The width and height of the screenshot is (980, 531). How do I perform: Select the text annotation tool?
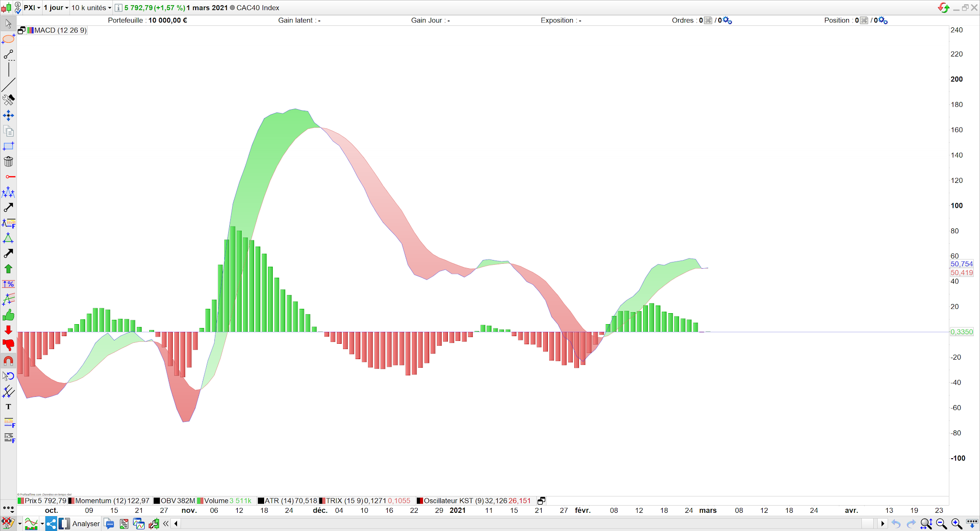coord(8,407)
